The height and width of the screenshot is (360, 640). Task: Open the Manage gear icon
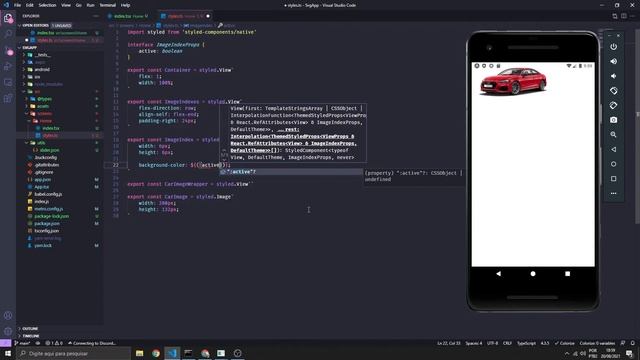(8, 331)
